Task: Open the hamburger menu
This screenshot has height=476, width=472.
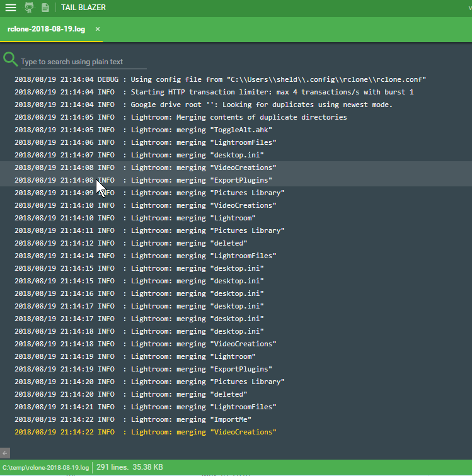Action: coord(11,8)
